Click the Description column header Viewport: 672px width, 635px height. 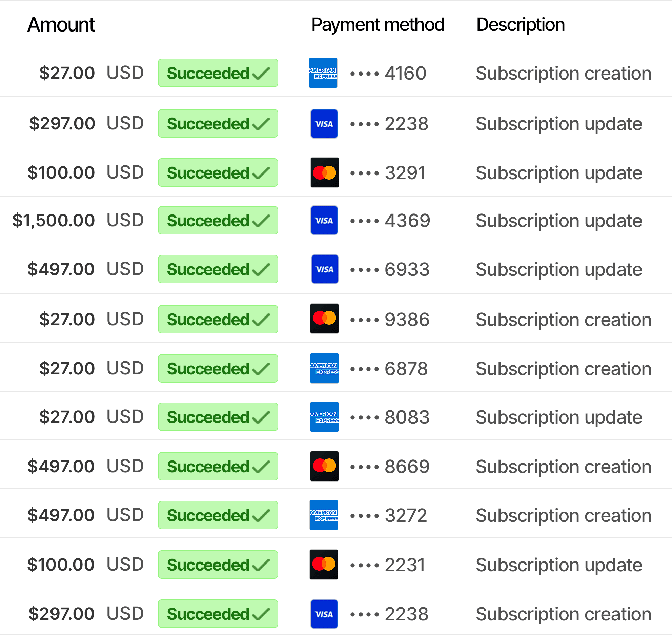click(x=520, y=25)
